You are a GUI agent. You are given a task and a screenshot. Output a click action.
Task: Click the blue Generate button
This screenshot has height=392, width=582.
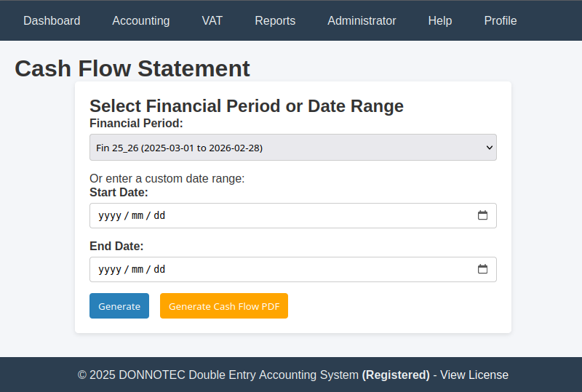click(x=119, y=306)
